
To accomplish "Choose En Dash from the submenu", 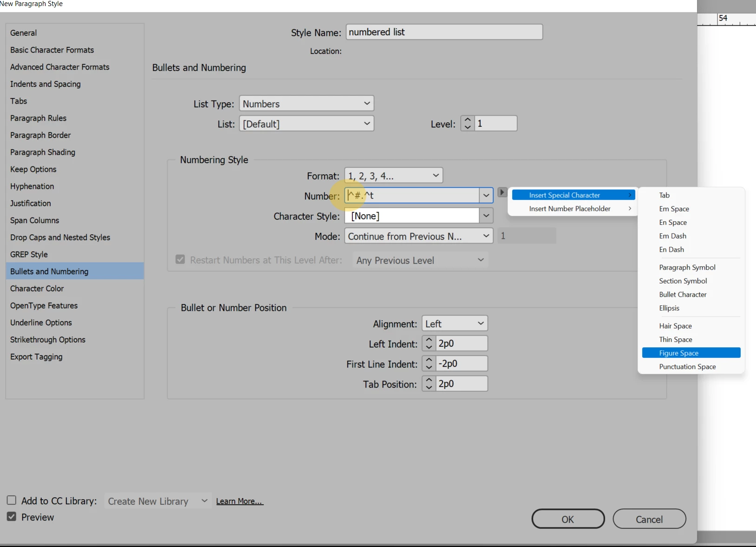I will [691, 249].
